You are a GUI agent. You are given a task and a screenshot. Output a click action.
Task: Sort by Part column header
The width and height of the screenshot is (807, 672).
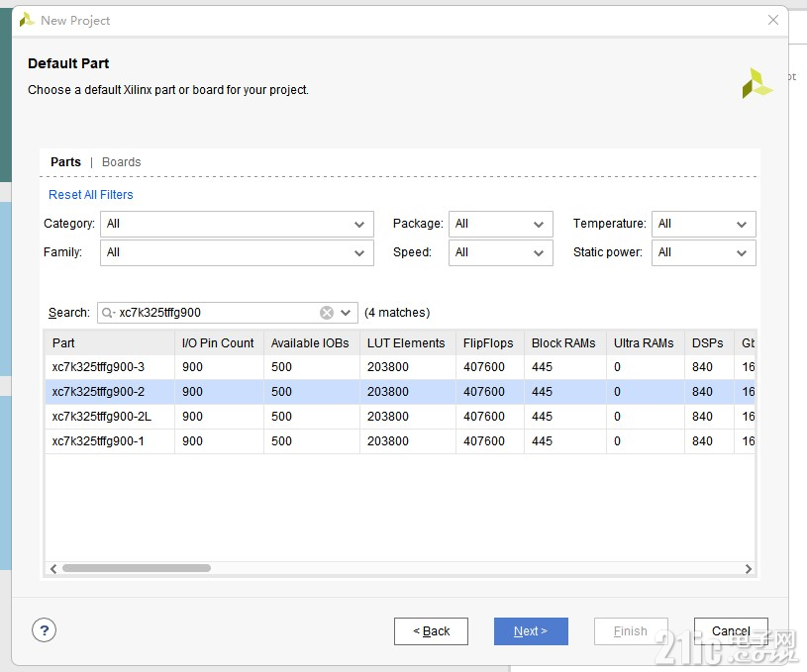[110, 343]
